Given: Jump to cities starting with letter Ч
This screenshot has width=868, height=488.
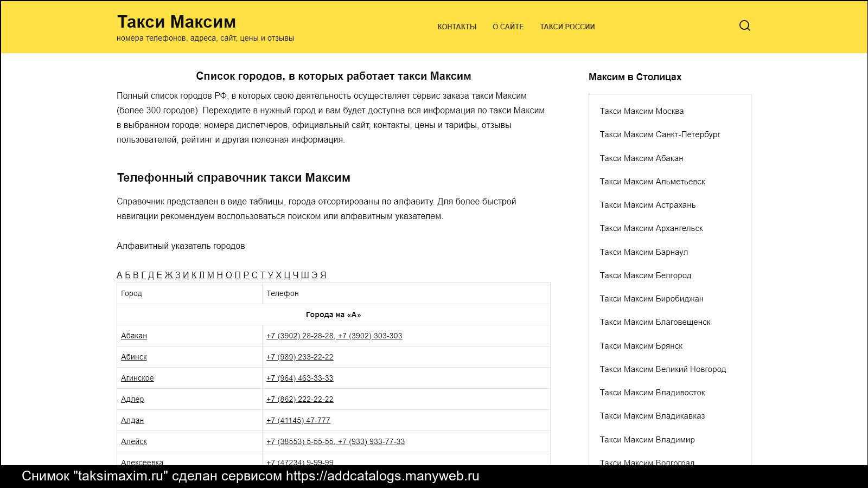Looking at the screenshot, I should point(296,275).
